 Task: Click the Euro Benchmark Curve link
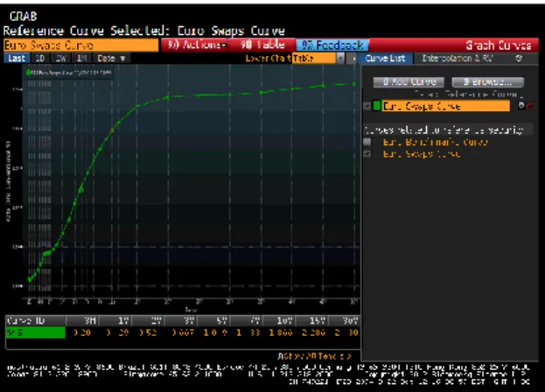(435, 142)
